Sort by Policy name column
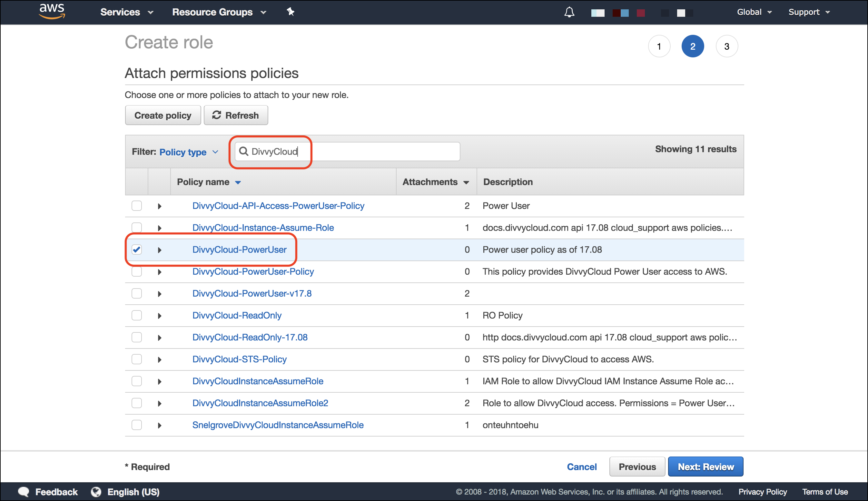 tap(209, 182)
